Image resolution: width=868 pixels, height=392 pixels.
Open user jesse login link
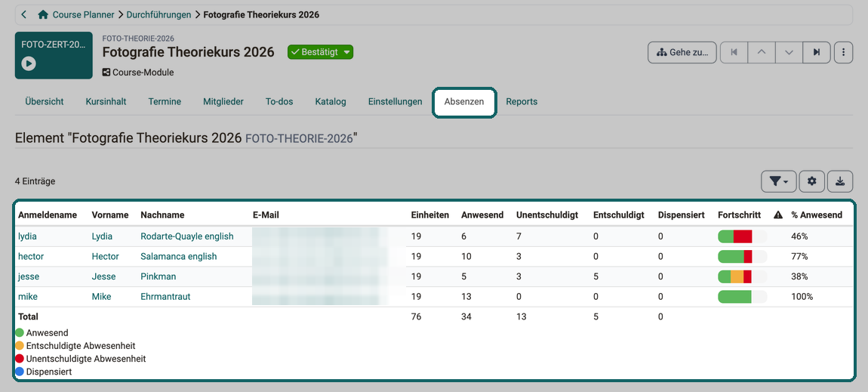28,276
